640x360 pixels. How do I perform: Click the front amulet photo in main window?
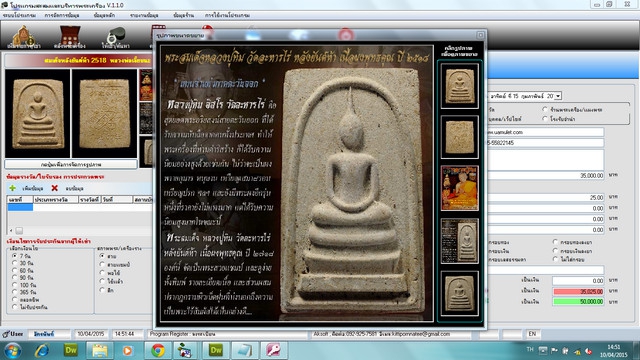(x=38, y=113)
